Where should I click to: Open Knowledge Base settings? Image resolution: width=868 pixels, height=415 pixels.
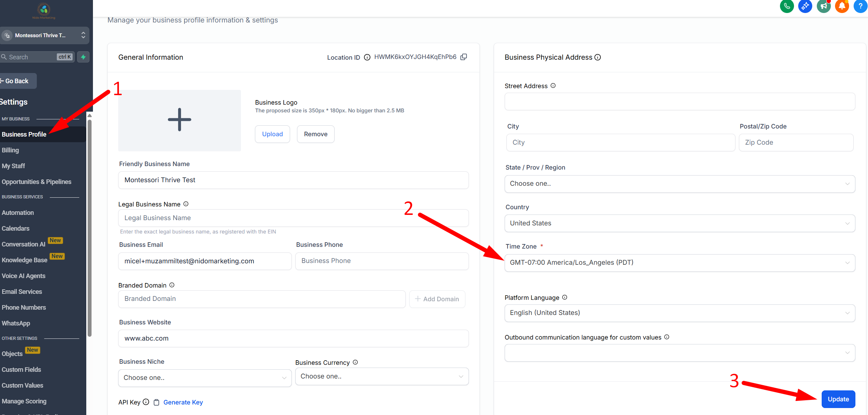[x=25, y=260]
